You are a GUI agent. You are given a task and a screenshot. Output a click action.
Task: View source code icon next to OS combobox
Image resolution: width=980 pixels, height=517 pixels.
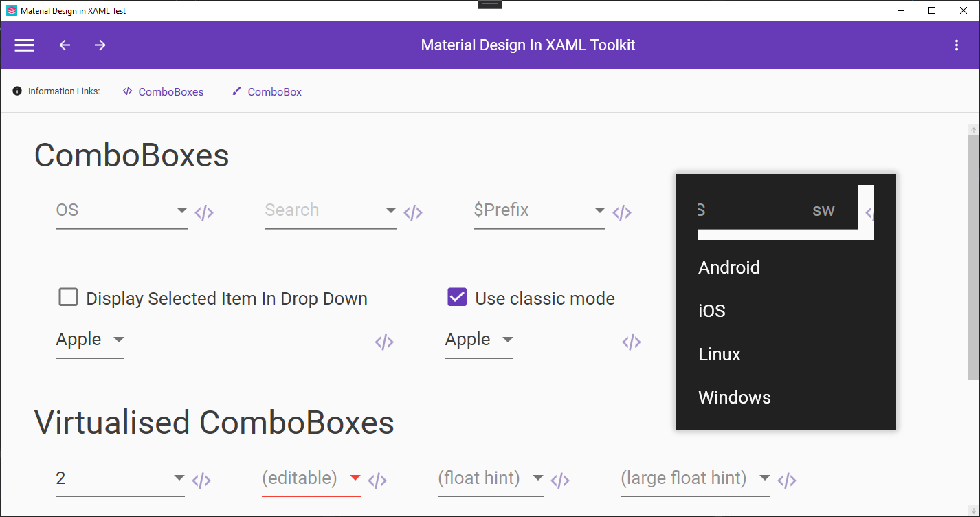203,212
